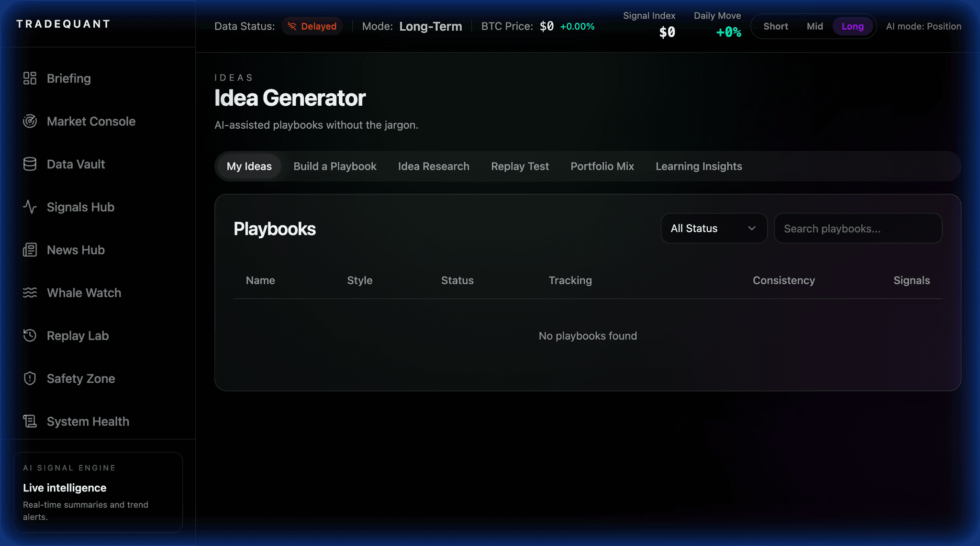Click the Whale Watch waves icon
This screenshot has height=546, width=980.
click(30, 292)
